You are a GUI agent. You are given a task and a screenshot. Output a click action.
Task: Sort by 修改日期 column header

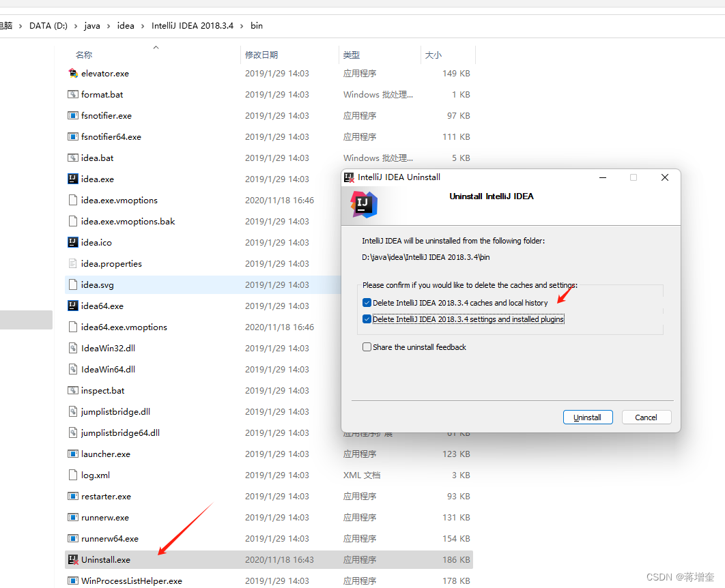point(261,55)
